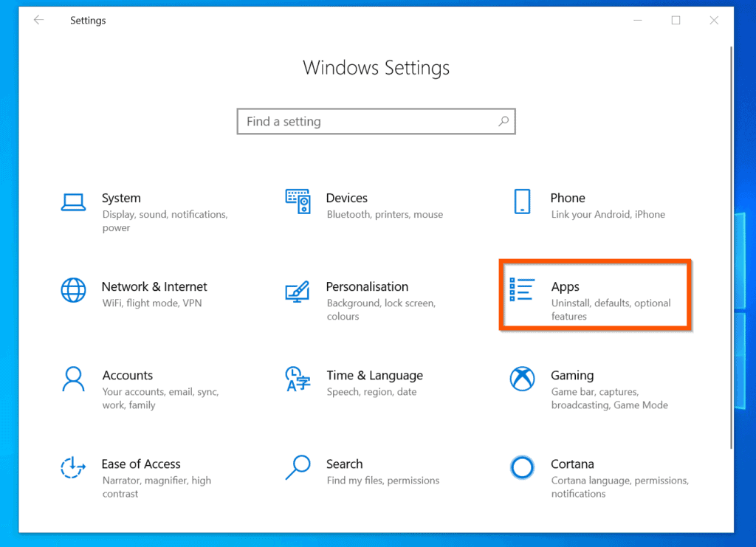
Task: Open the Gaming Xbox icon
Action: [522, 379]
